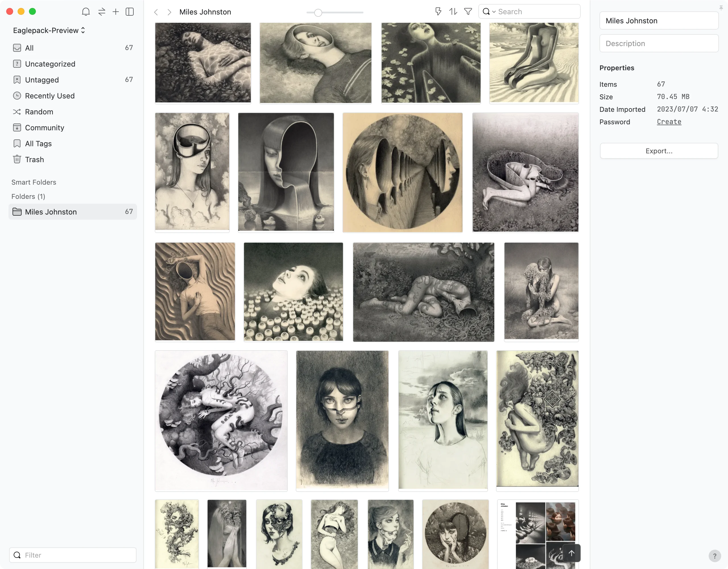The height and width of the screenshot is (569, 728).
Task: Click the Folders (1) header
Action: click(x=28, y=197)
